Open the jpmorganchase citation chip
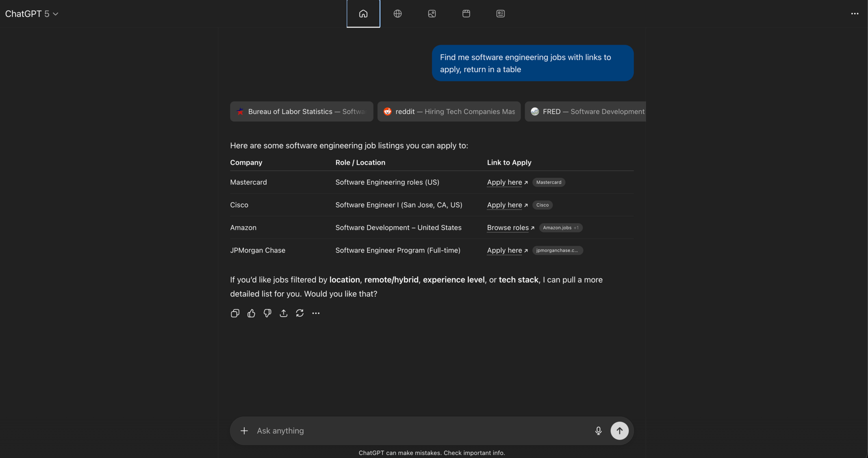 557,250
